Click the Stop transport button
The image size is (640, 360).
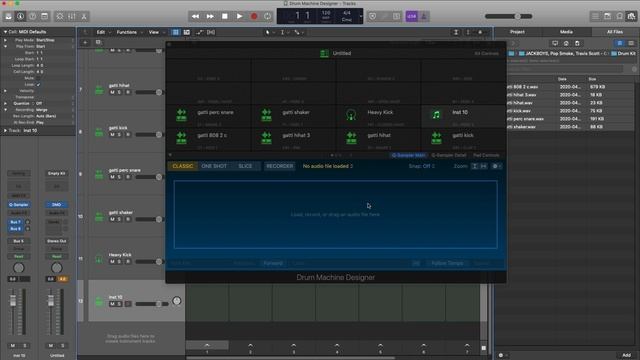tap(224, 16)
